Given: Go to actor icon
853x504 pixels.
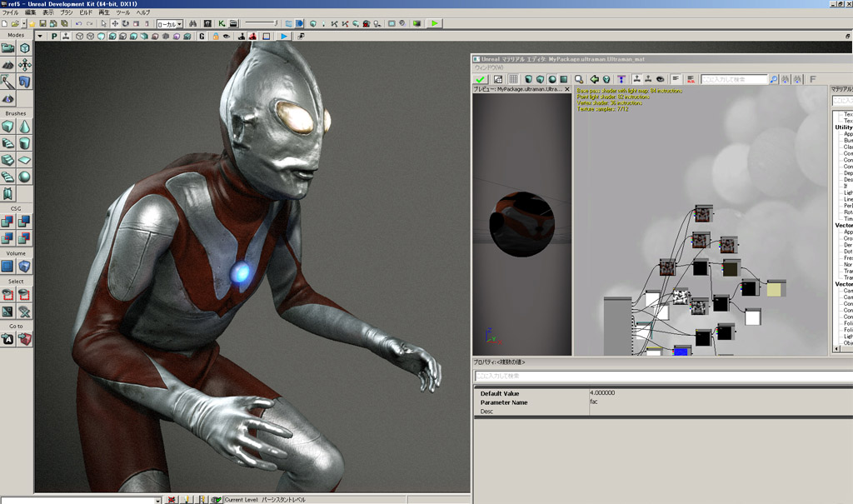Looking at the screenshot, I should (x=7, y=339).
